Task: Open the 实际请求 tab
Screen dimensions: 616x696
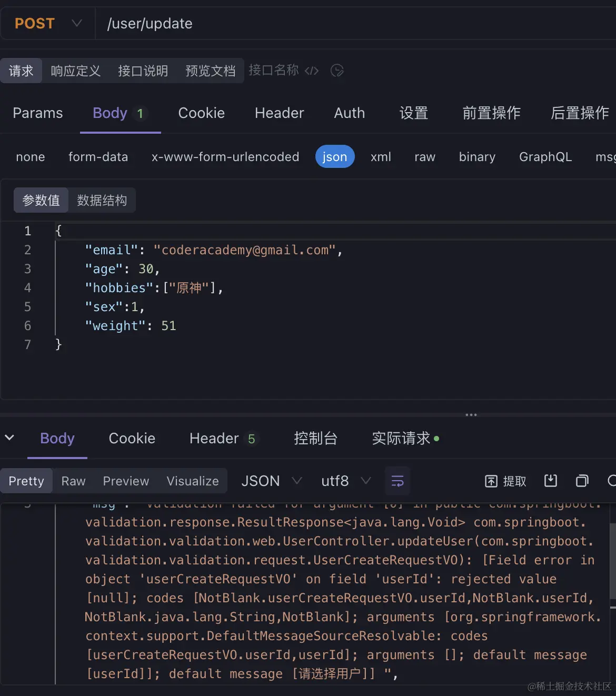Action: point(405,439)
